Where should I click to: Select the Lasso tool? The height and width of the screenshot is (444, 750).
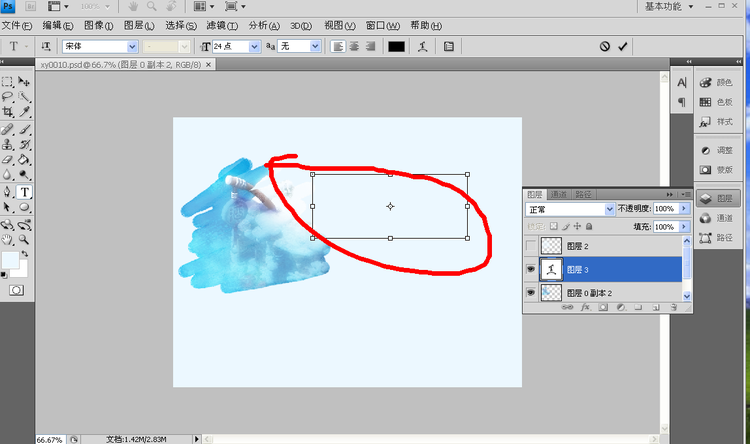click(8, 98)
